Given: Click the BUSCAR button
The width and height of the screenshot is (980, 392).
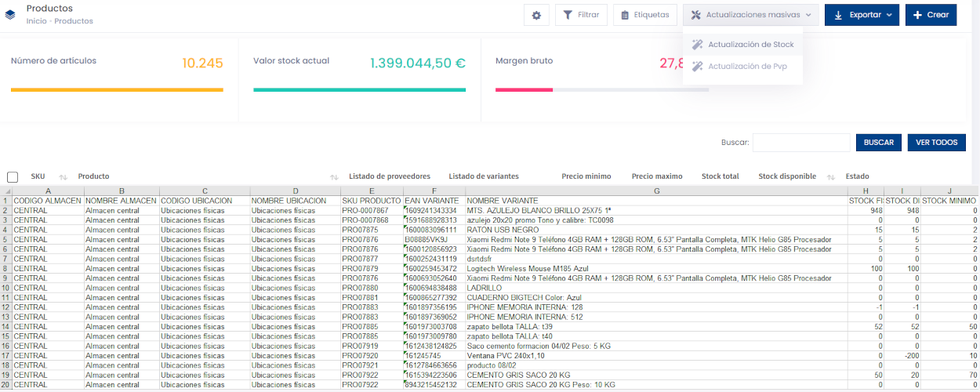Looking at the screenshot, I should pyautogui.click(x=879, y=143).
